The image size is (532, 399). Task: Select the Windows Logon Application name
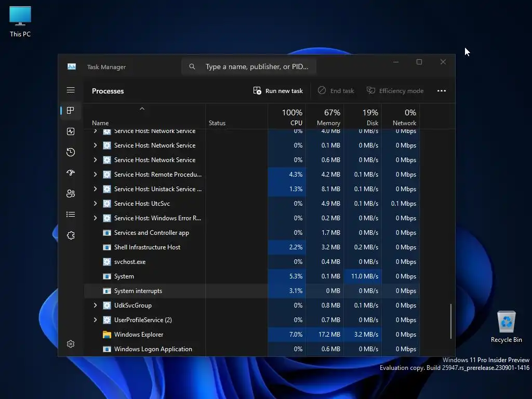(x=153, y=349)
